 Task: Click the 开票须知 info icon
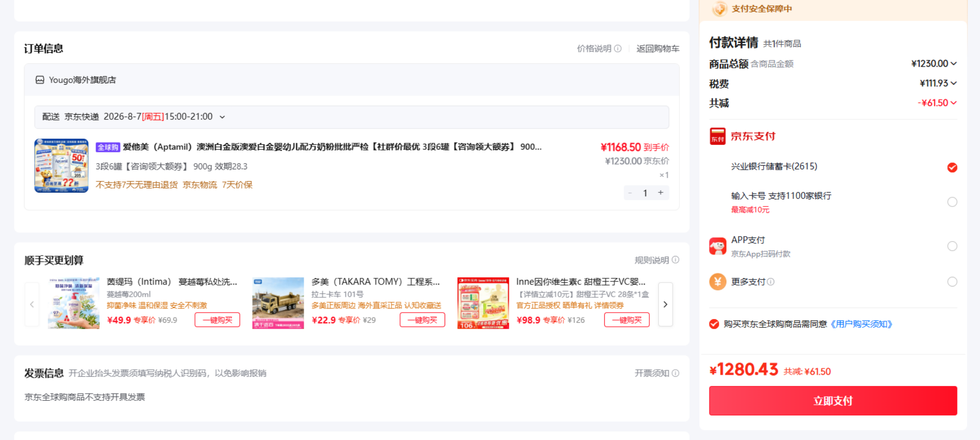point(675,373)
